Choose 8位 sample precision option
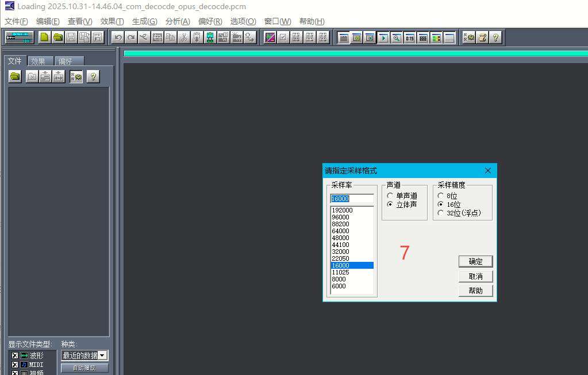The image size is (588, 375). [441, 196]
